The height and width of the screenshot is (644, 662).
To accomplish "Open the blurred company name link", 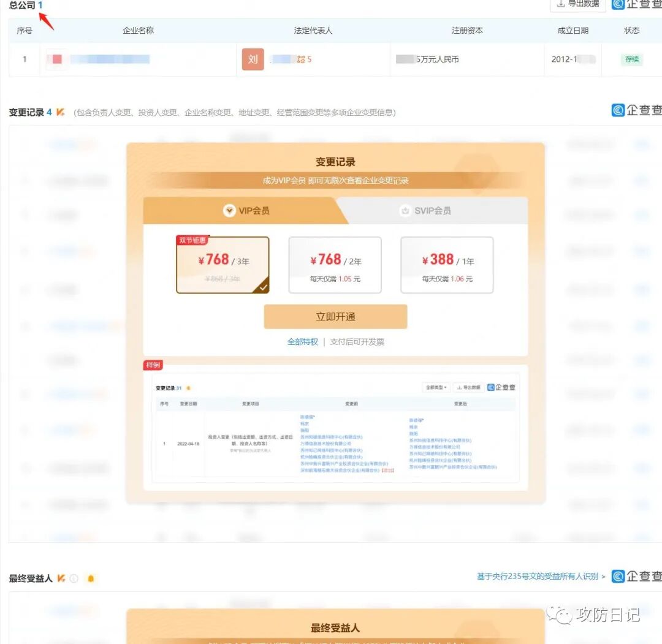I will pos(109,59).
